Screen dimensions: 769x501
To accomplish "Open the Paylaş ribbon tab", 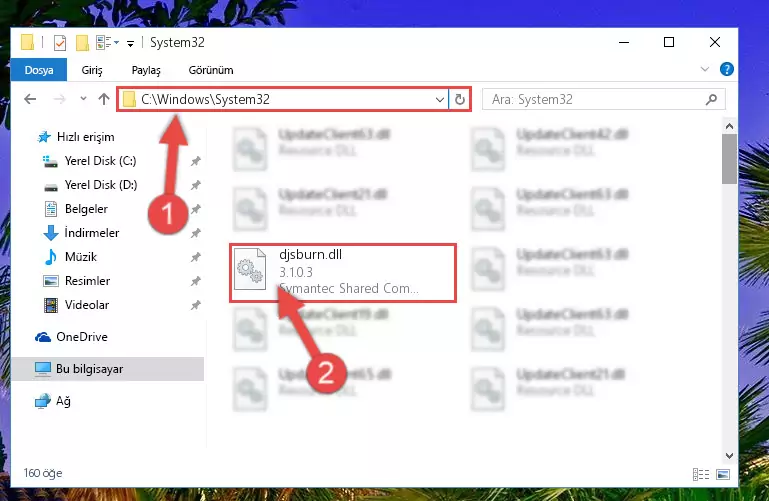I will [146, 70].
